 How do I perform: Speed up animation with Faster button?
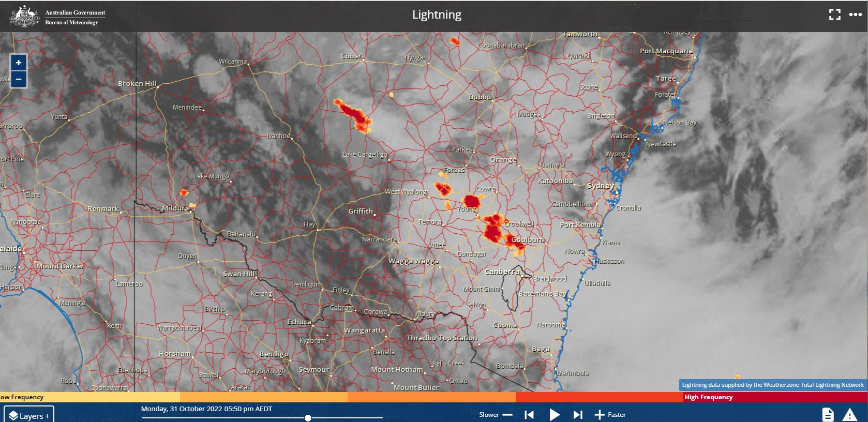[x=610, y=414]
